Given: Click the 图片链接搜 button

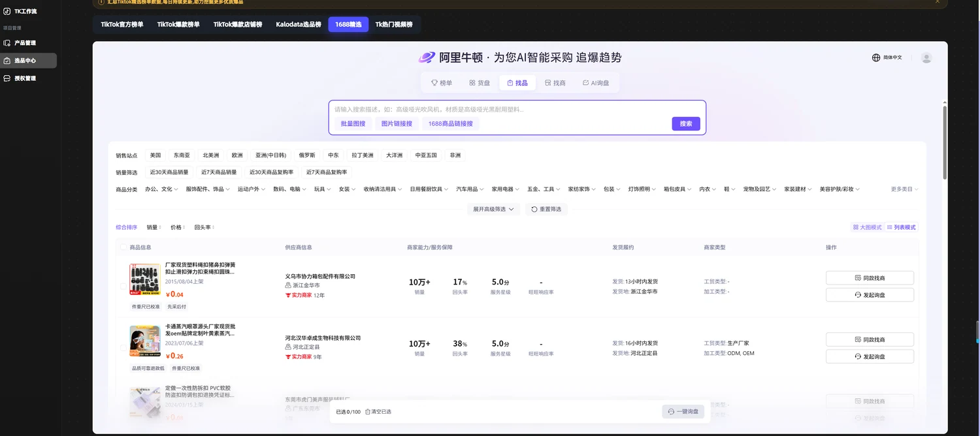Looking at the screenshot, I should 397,123.
